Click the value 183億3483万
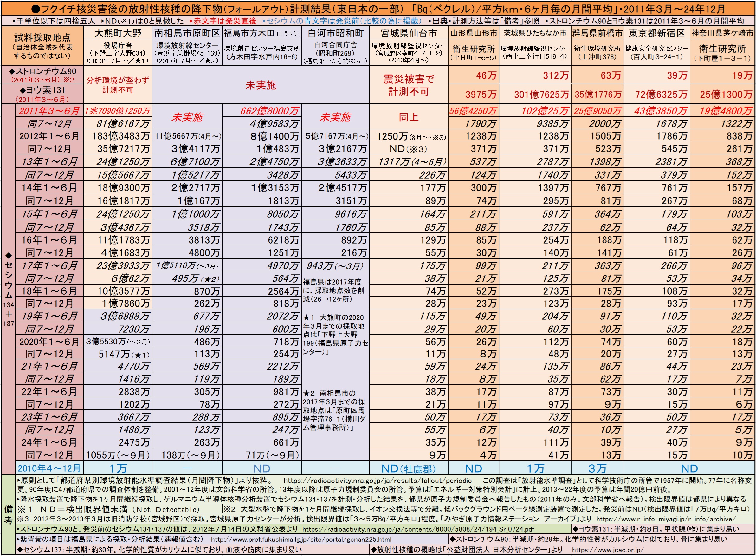The image size is (756, 556). click(x=121, y=136)
